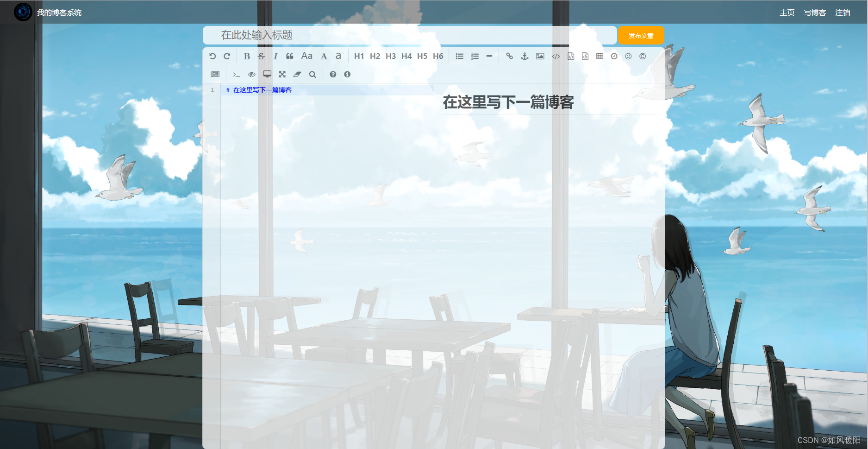This screenshot has height=449, width=868.
Task: Click 注销 to log out
Action: tap(843, 13)
